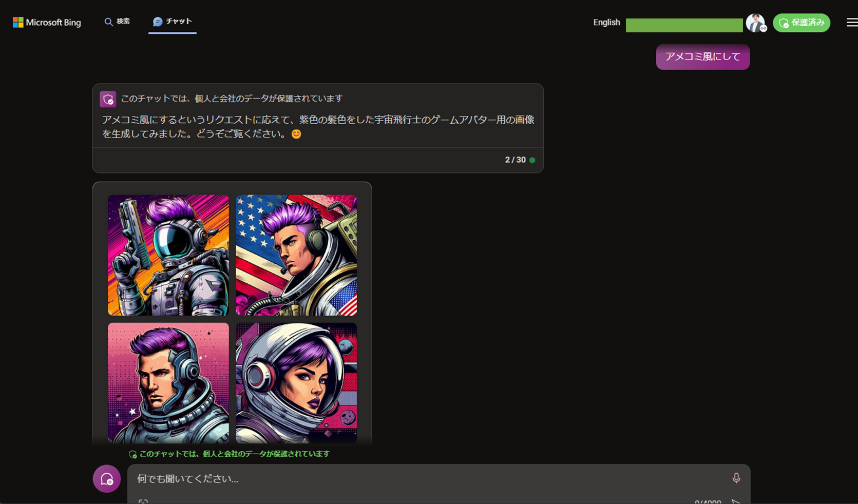Switch language via the English link

pos(606,23)
